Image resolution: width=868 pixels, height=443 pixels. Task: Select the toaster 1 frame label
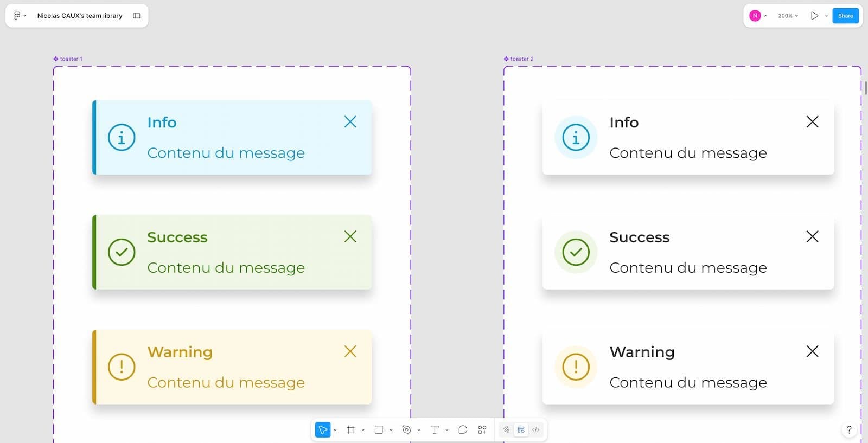tap(68, 59)
